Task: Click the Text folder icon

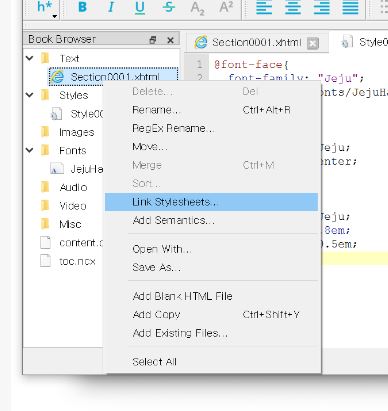Action: (x=45, y=59)
